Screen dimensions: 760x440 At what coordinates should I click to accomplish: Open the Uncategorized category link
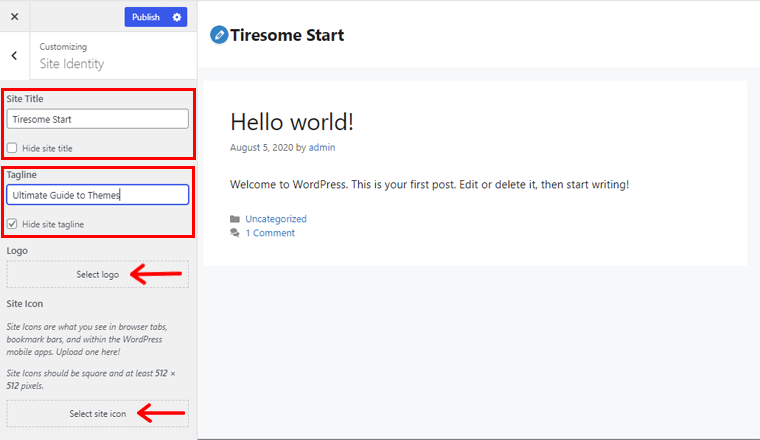pos(276,219)
